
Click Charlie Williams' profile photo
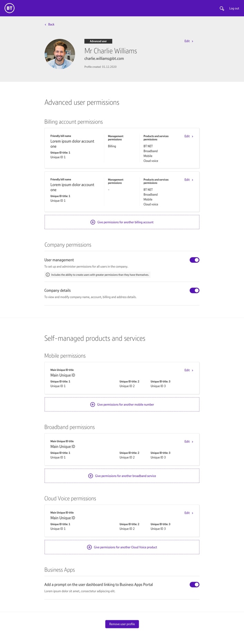[60, 54]
